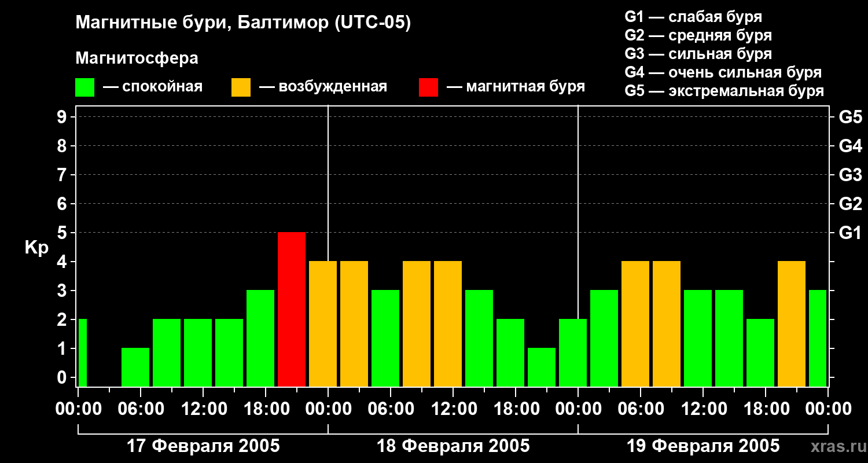Image resolution: width=868 pixels, height=463 pixels.
Task: Click the green Kp 1 bar on 18 Февраля
Action: pos(542,367)
